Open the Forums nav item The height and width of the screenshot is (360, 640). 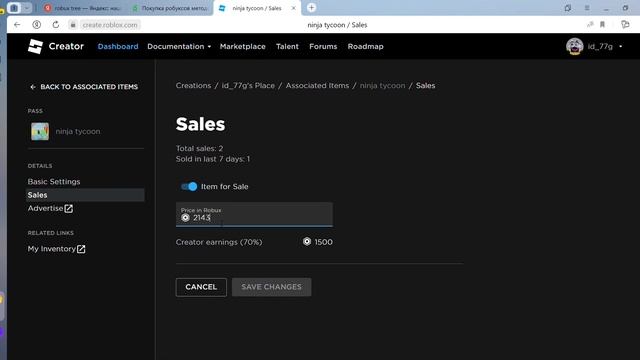pyautogui.click(x=323, y=47)
